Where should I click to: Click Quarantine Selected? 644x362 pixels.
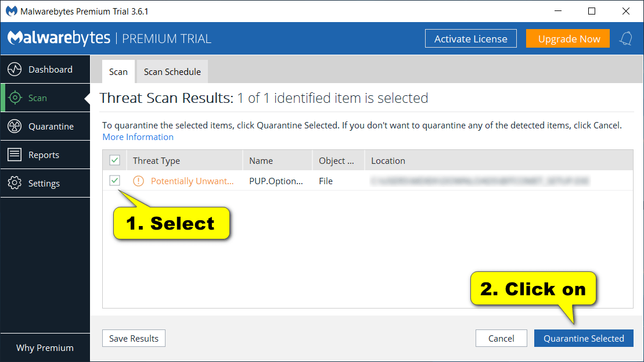pyautogui.click(x=584, y=338)
